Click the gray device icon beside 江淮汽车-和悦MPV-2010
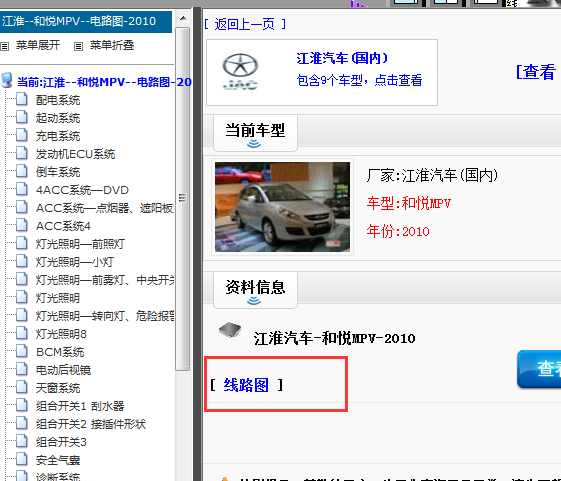 pos(230,330)
